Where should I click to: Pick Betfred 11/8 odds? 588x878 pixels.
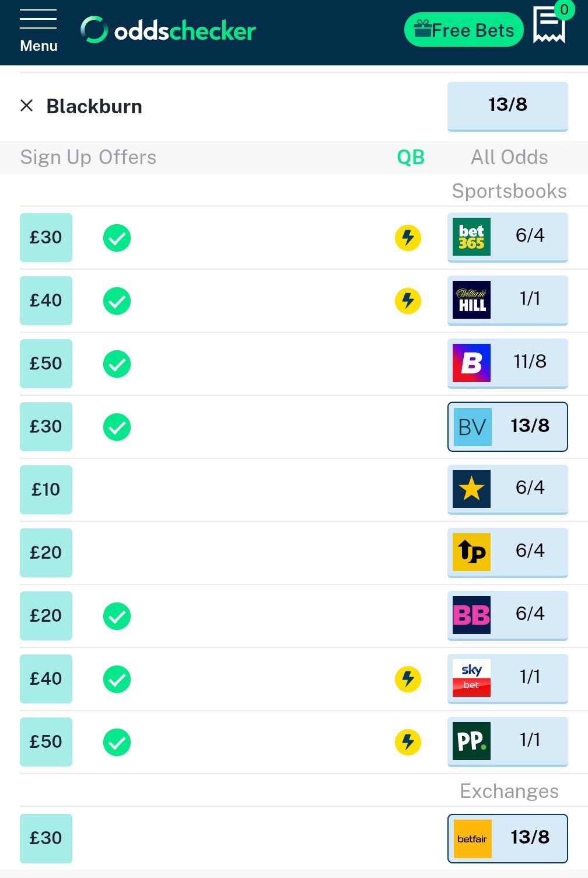[508, 363]
